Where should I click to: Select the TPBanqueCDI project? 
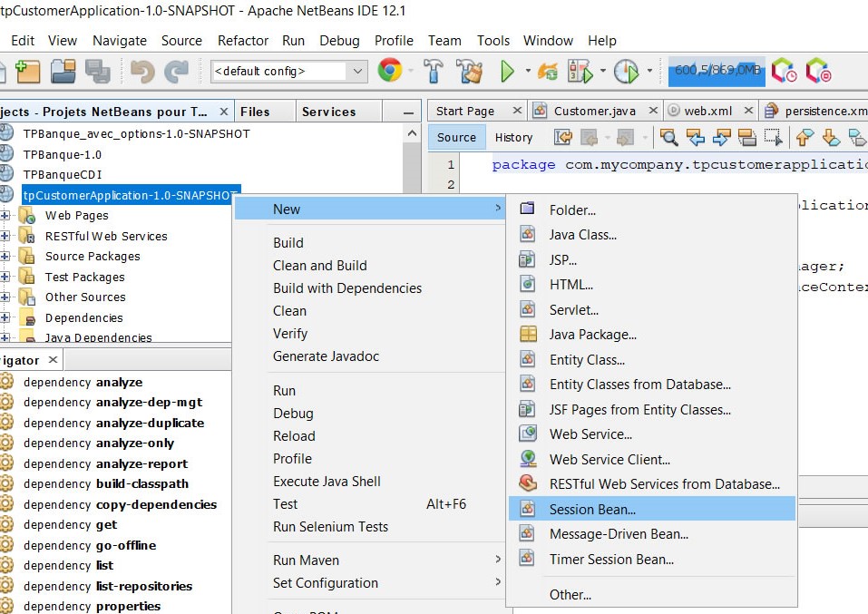(x=62, y=174)
